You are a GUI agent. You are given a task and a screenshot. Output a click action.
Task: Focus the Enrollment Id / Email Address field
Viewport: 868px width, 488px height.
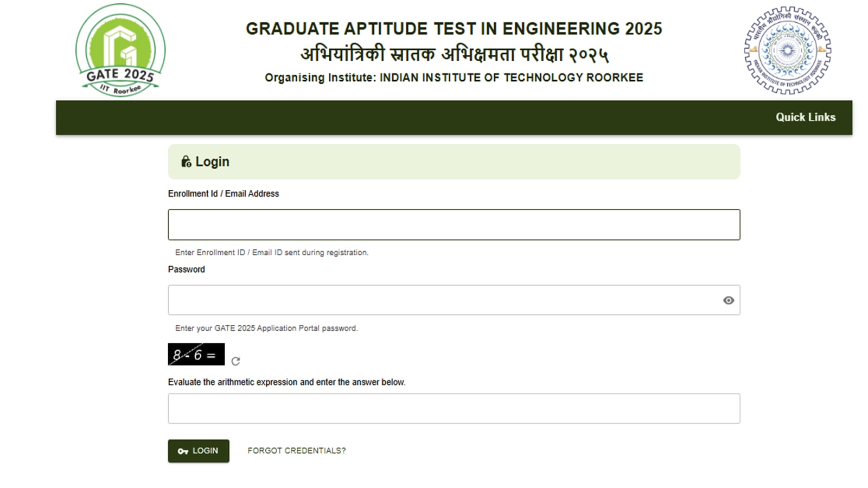454,224
